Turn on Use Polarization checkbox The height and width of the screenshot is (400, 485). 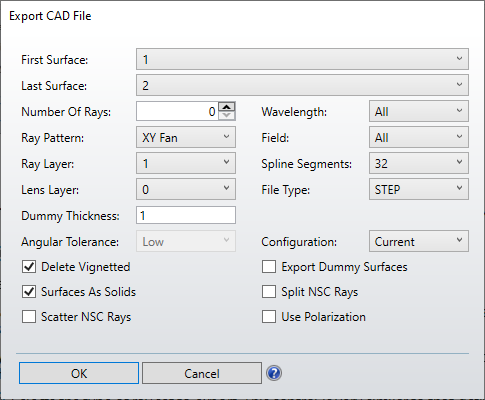point(269,317)
